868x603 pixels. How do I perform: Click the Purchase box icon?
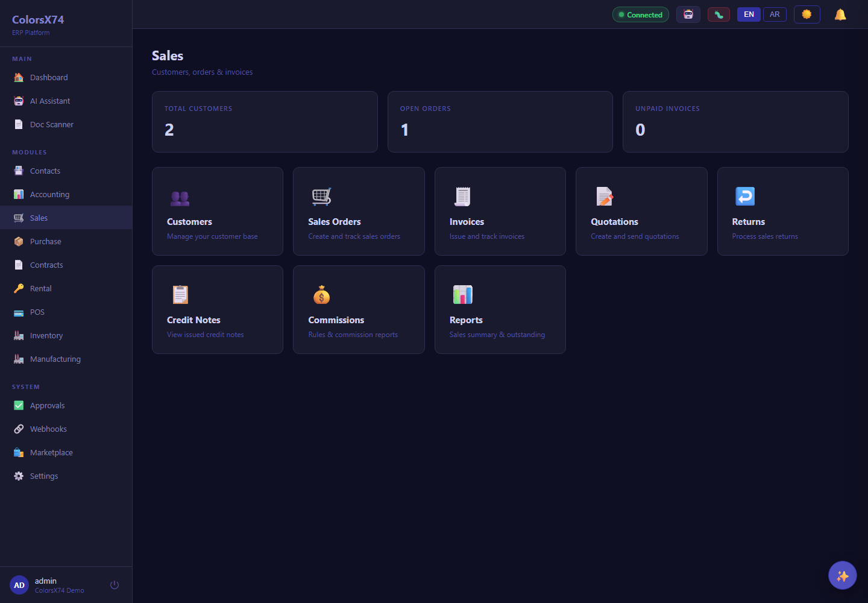point(19,241)
